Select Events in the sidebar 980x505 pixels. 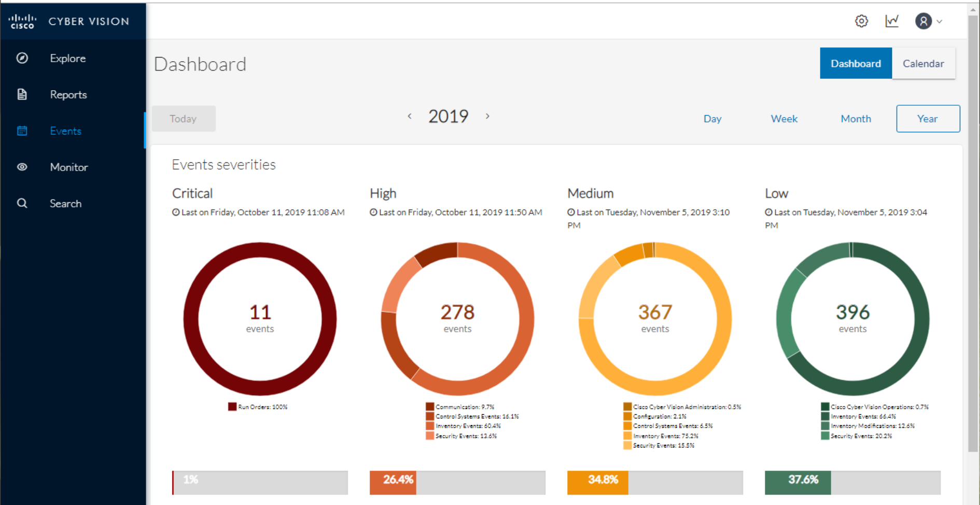(66, 131)
